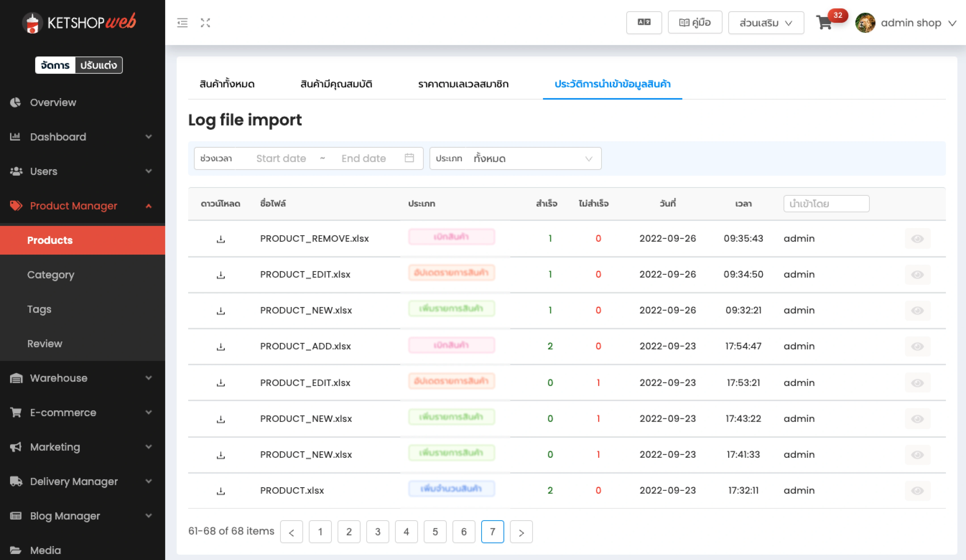Open the calendar icon in date range
This screenshot has width=966, height=560.
(409, 158)
